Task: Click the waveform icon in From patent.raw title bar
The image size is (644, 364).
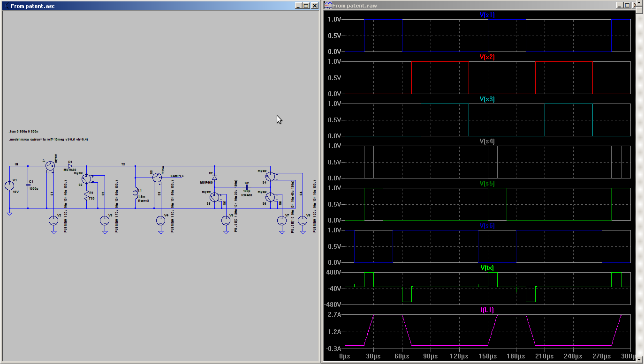Action: tap(327, 6)
